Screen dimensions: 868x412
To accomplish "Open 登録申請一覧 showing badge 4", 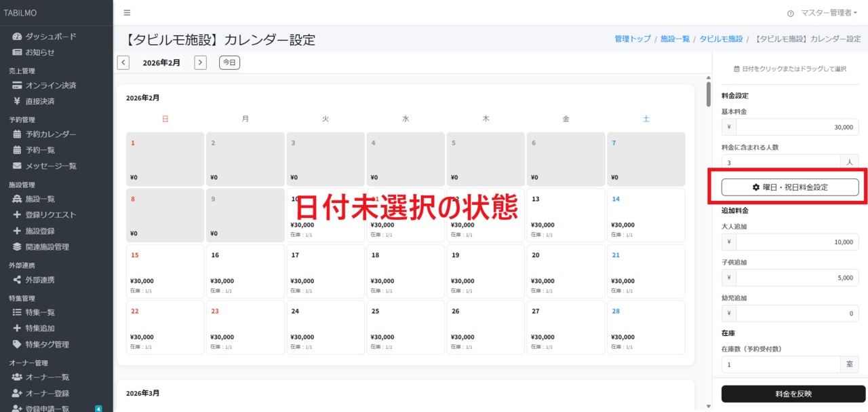I will [41, 408].
